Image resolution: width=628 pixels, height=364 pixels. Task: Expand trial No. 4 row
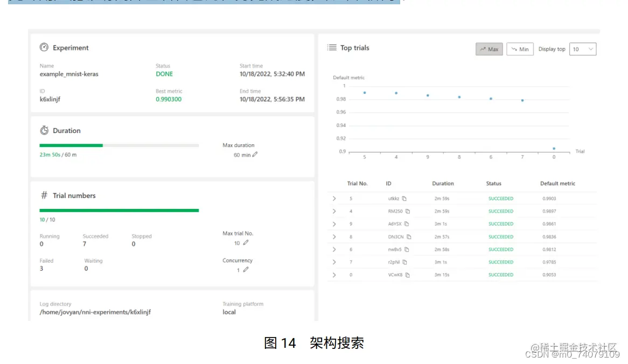point(334,211)
